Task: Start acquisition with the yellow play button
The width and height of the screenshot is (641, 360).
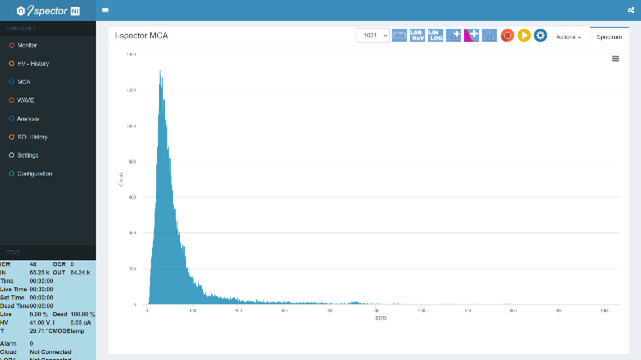Action: pos(524,36)
